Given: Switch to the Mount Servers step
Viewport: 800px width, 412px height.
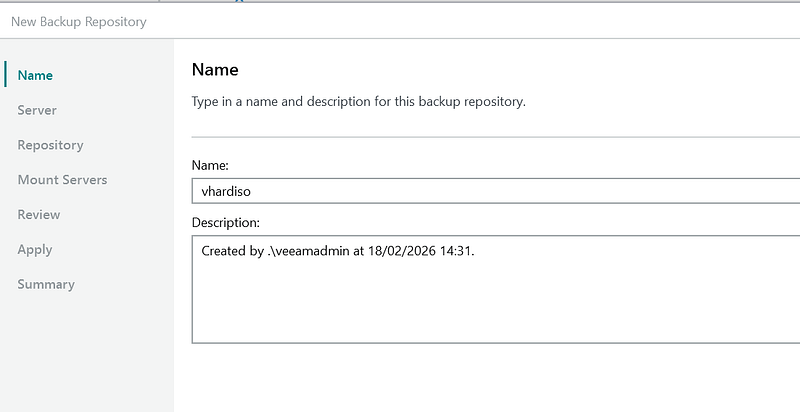Looking at the screenshot, I should 62,180.
